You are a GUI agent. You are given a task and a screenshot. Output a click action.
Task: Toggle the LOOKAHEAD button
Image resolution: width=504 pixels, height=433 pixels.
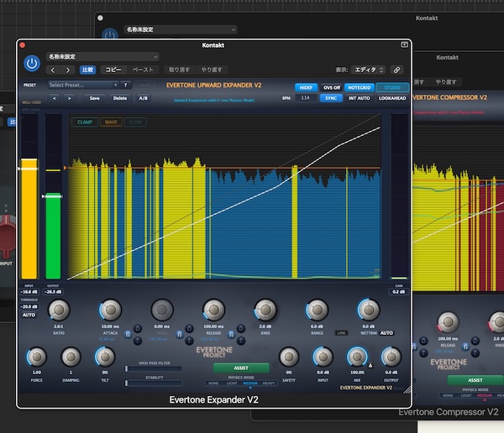click(392, 98)
